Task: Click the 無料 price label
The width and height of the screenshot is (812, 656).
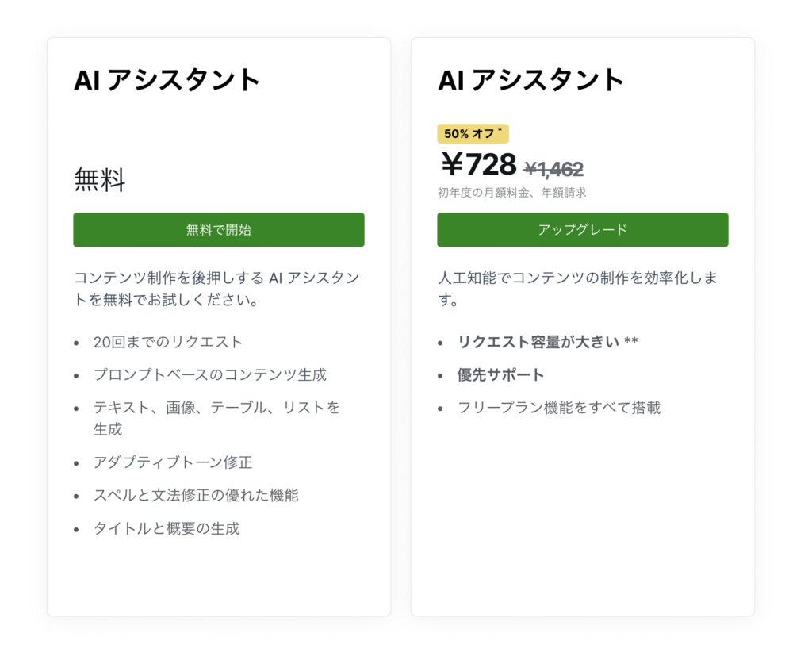Action: click(x=99, y=180)
